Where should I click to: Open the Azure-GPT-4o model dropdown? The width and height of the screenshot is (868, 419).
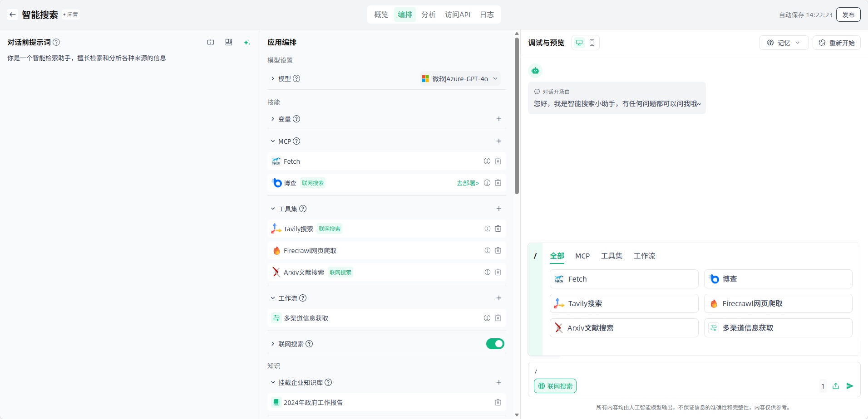[460, 78]
